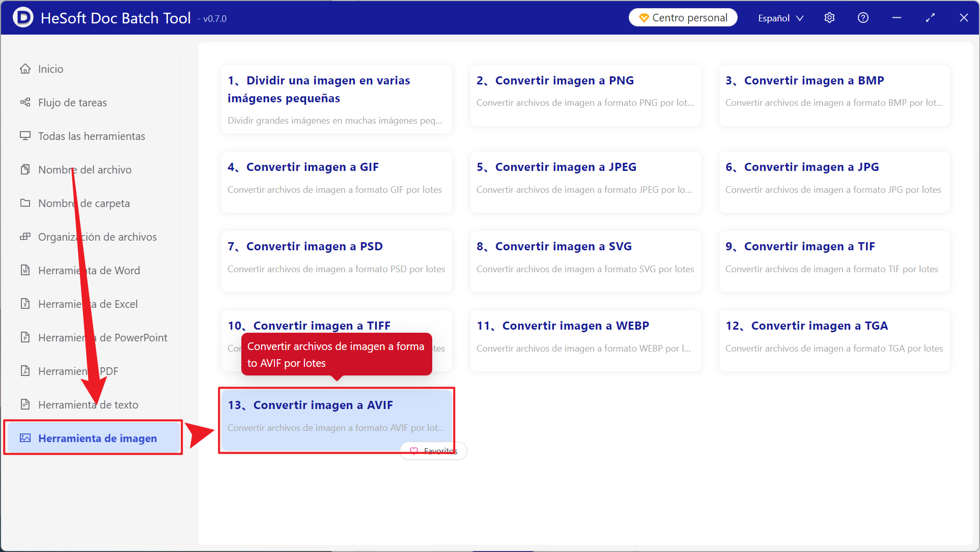Open Convertir imagen a BMP tool
980x552 pixels.
tap(834, 95)
